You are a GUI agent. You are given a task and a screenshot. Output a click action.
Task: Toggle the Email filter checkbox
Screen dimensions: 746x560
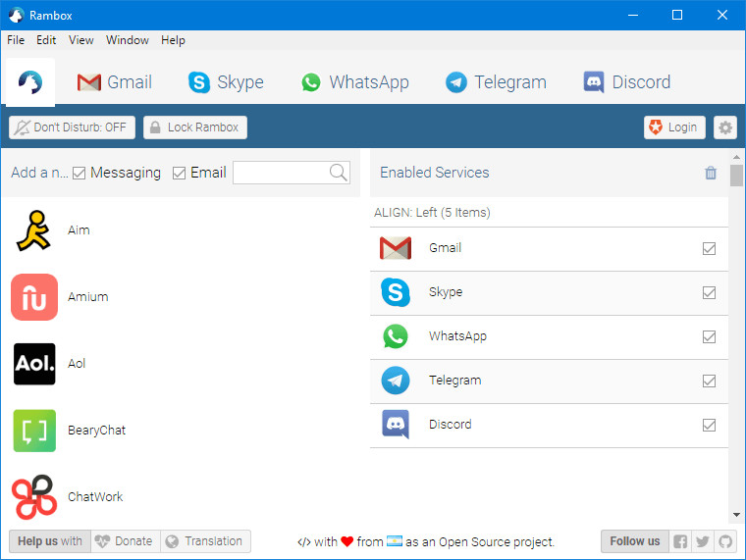[179, 173]
